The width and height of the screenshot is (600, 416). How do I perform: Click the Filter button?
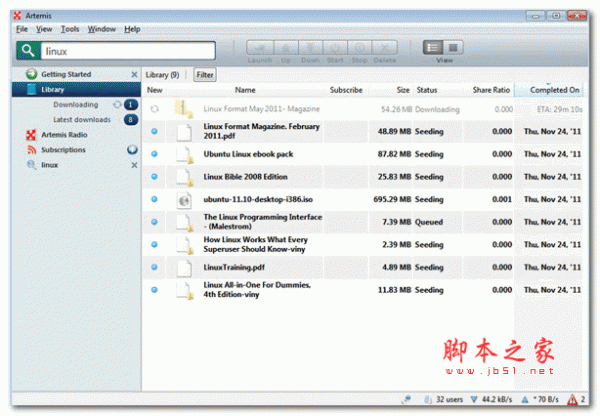(205, 75)
